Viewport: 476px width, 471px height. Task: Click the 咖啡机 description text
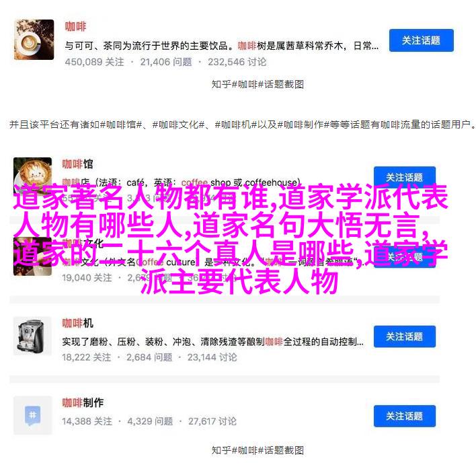click(x=213, y=342)
